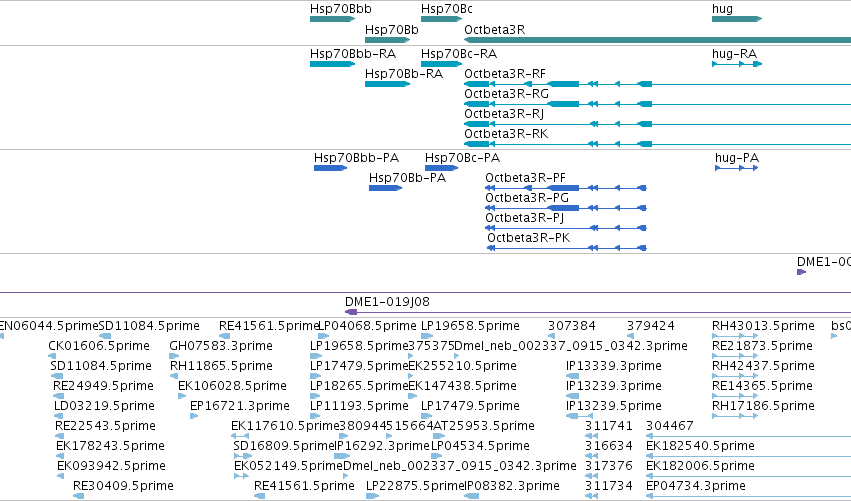Pick the Octbeta3R-PG protein feature

coord(567,208)
